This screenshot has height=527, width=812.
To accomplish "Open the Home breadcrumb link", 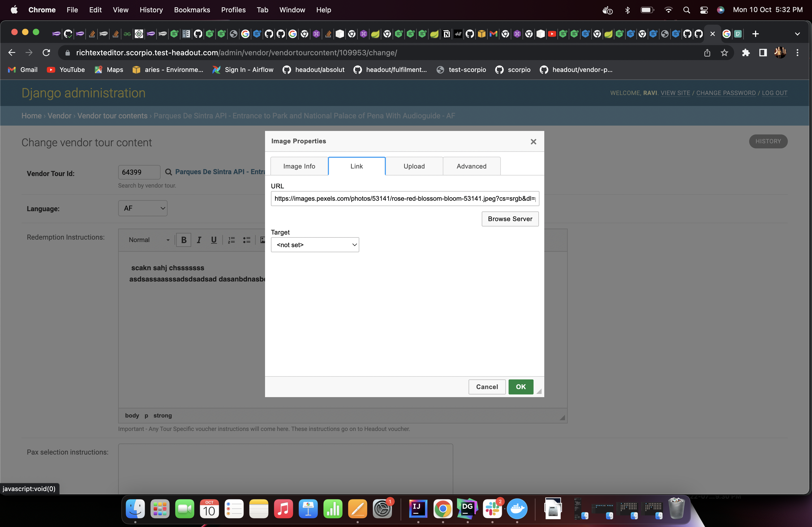I will [x=31, y=116].
